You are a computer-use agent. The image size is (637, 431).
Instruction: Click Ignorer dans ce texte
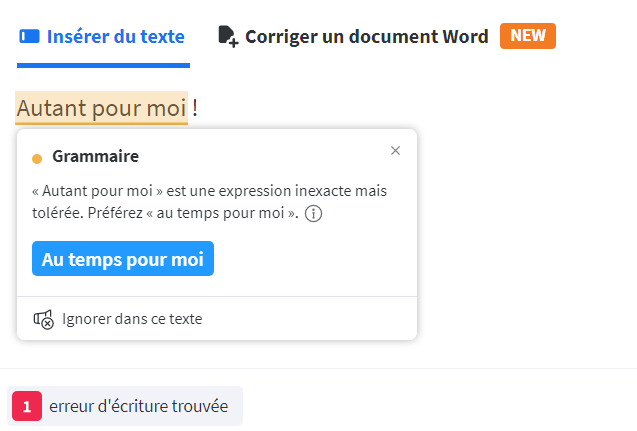[x=117, y=319]
